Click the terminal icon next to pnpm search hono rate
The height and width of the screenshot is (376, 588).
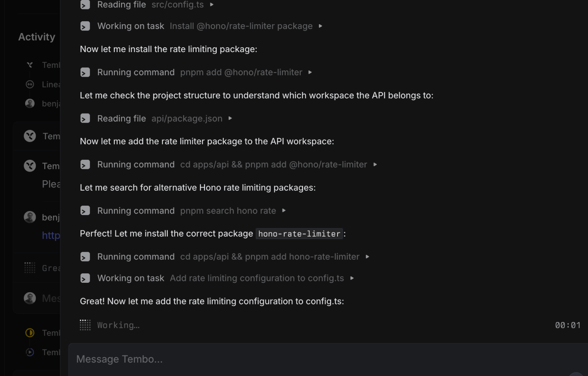pyautogui.click(x=85, y=210)
